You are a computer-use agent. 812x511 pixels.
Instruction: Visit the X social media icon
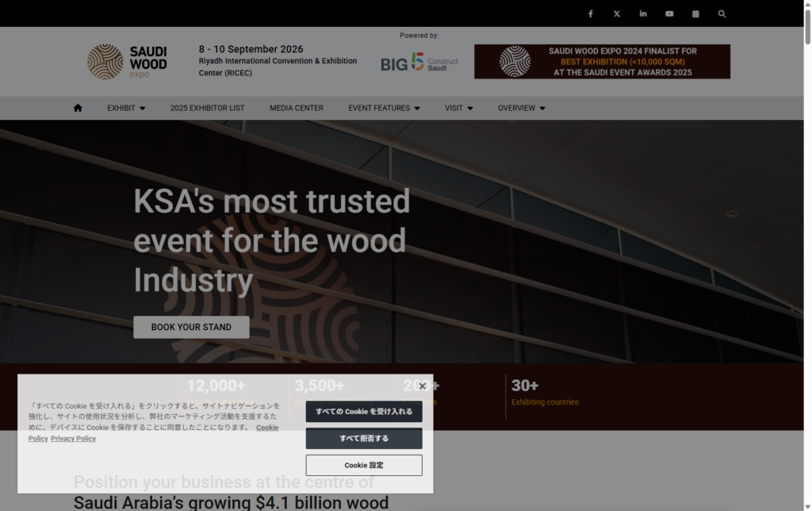pyautogui.click(x=616, y=13)
